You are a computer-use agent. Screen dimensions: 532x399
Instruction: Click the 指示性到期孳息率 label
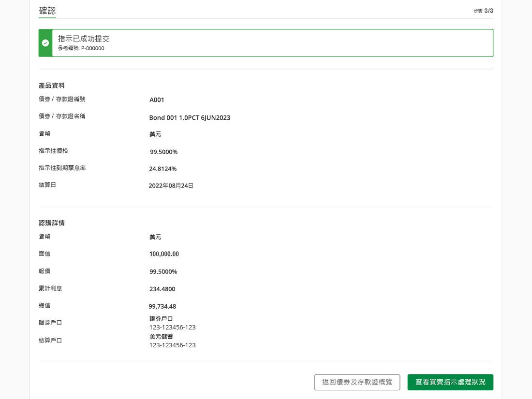pos(62,168)
